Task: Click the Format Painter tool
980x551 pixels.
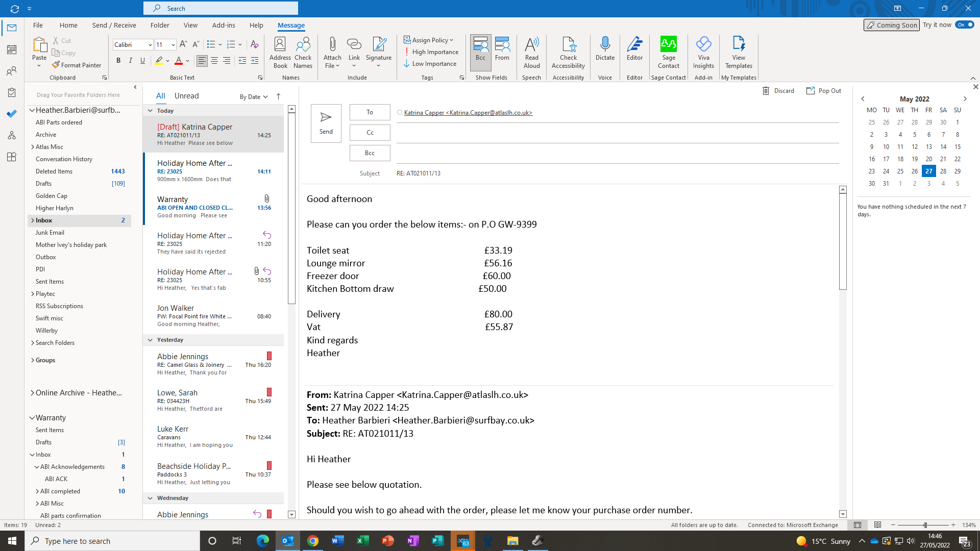Action: 77,65
